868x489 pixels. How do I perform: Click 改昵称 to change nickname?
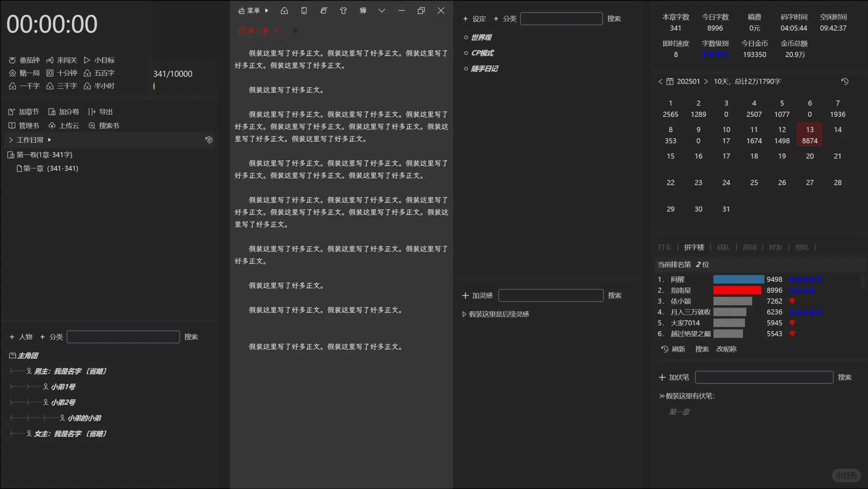tap(726, 349)
